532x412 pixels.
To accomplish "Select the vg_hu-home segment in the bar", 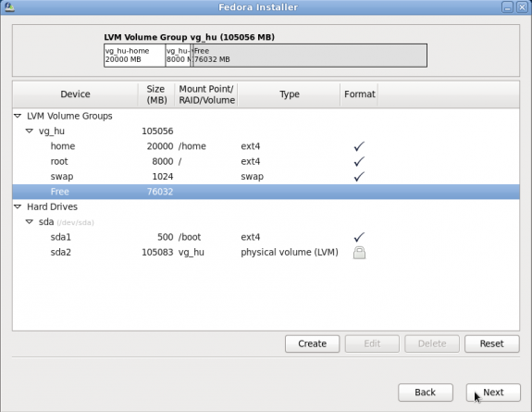I will click(x=135, y=56).
